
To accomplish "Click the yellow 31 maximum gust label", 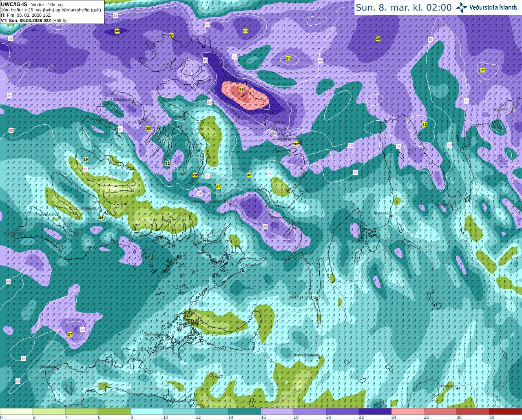I will (x=483, y=70).
